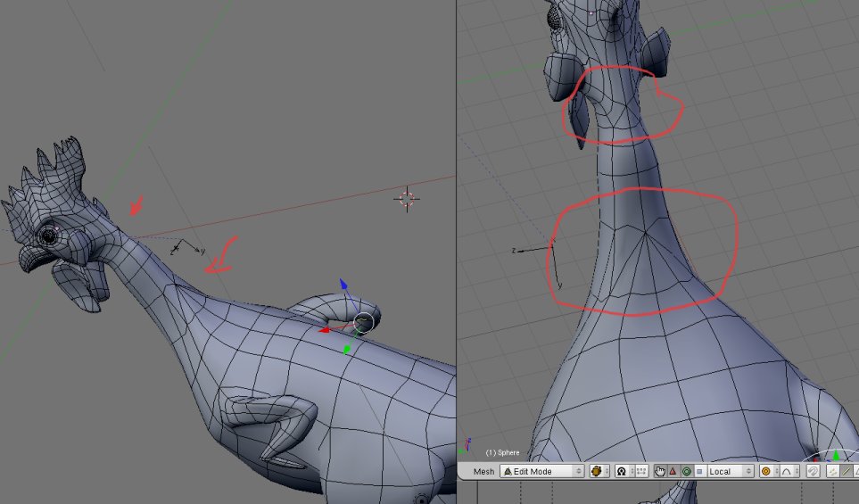859x504 pixels.
Task: Click the blue Z axis manipulator arrow
Action: pyautogui.click(x=343, y=285)
